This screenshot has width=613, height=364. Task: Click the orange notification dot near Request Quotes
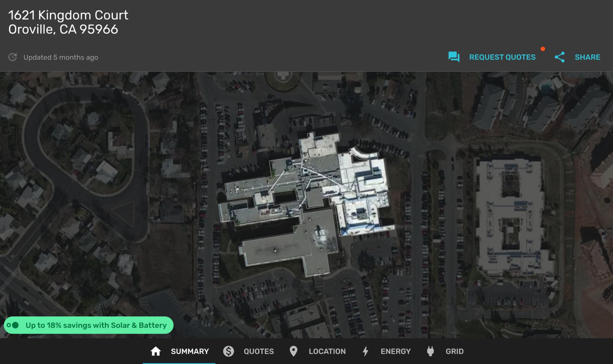click(542, 49)
